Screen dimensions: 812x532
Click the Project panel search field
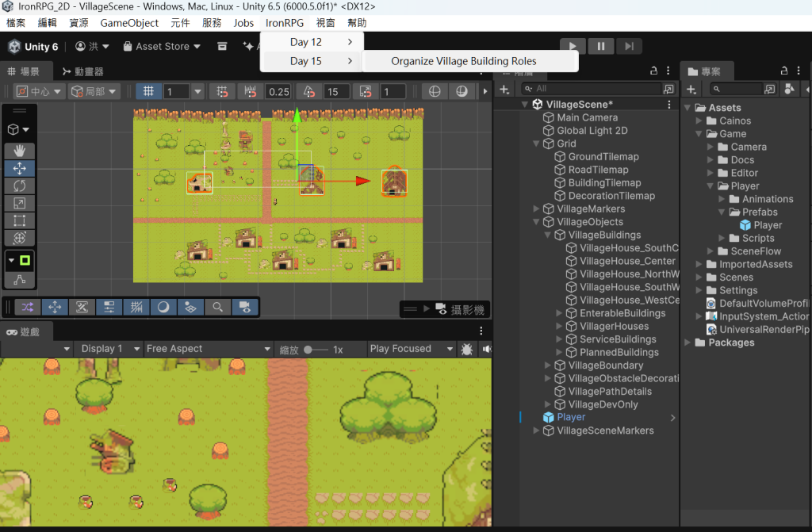(737, 89)
